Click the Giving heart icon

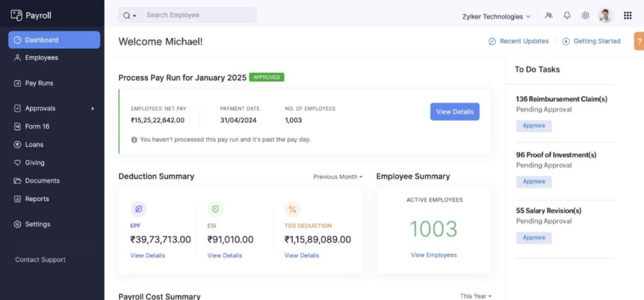17,163
